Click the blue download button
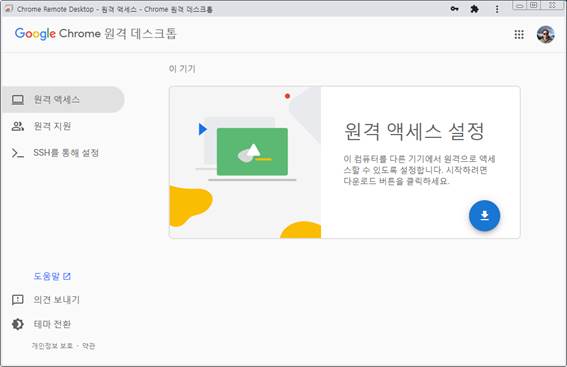 point(484,215)
